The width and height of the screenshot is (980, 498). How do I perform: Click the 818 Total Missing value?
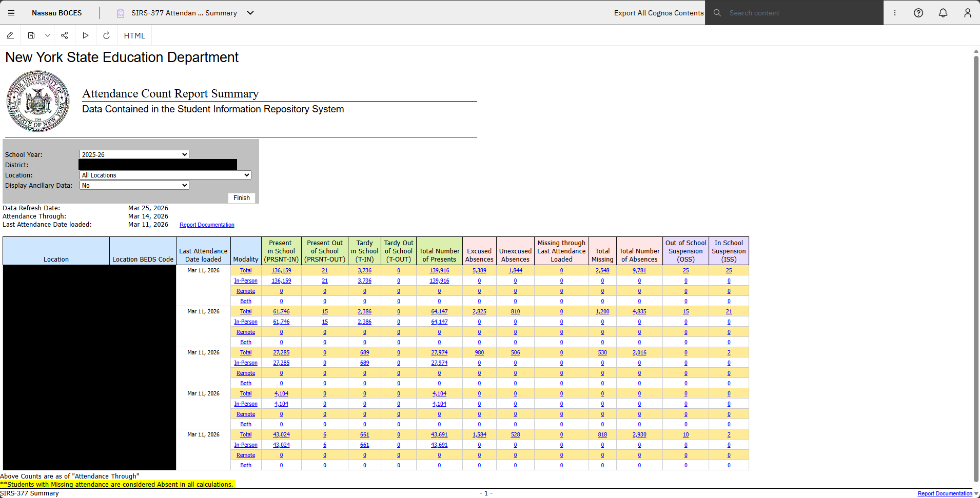602,434
